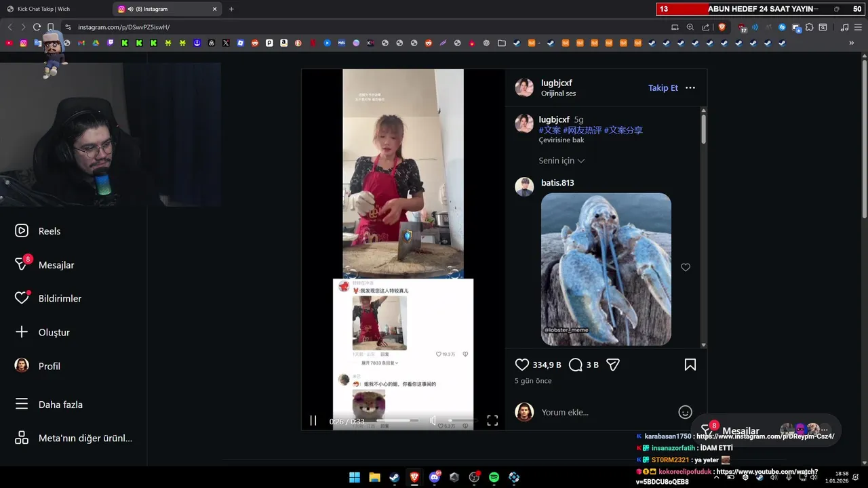Screen dimensions: 868x488
Task: Mute the video with speaker icon
Action: point(433,421)
